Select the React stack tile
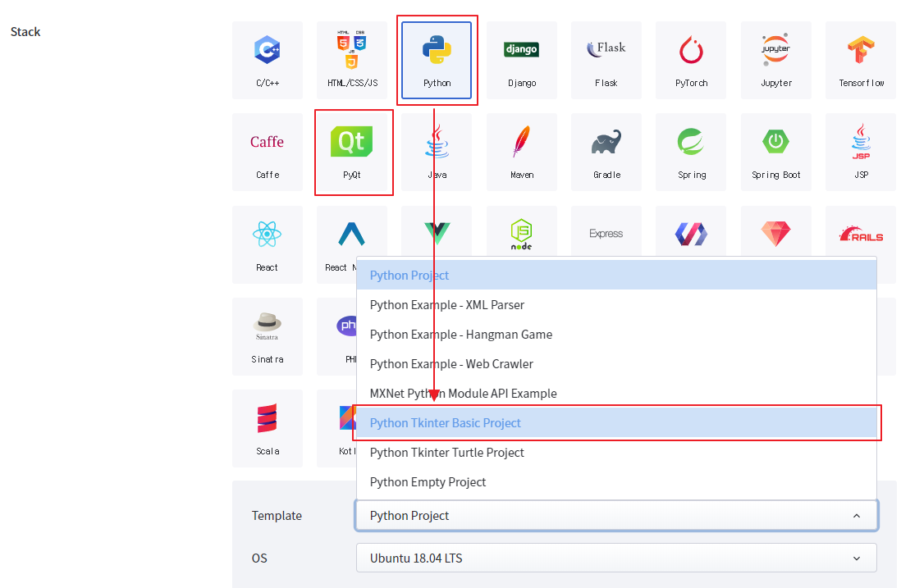Image resolution: width=901 pixels, height=588 pixels. pyautogui.click(x=268, y=244)
